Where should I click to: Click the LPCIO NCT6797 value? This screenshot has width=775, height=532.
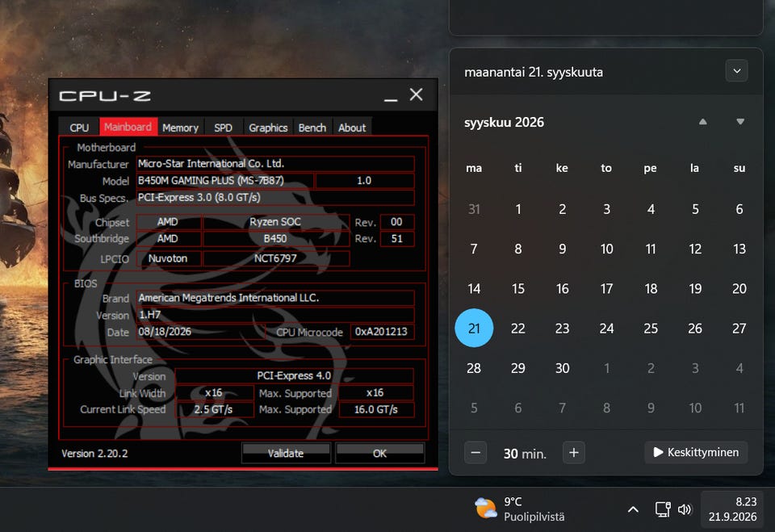click(x=276, y=258)
